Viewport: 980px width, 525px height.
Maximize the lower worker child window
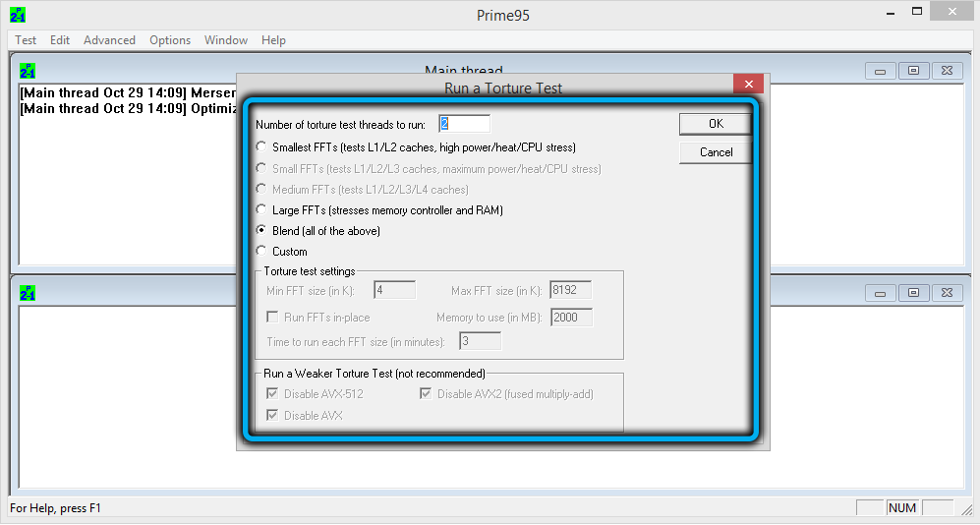913,293
